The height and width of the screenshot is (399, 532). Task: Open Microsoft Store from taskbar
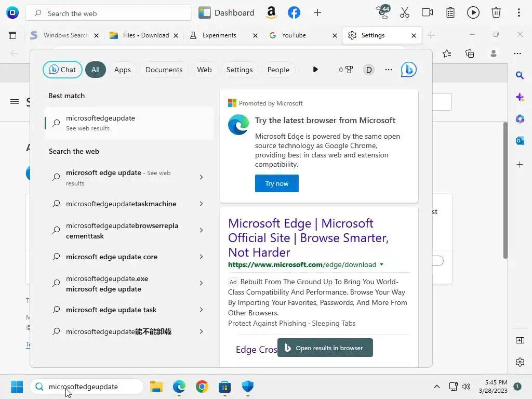tap(224, 387)
